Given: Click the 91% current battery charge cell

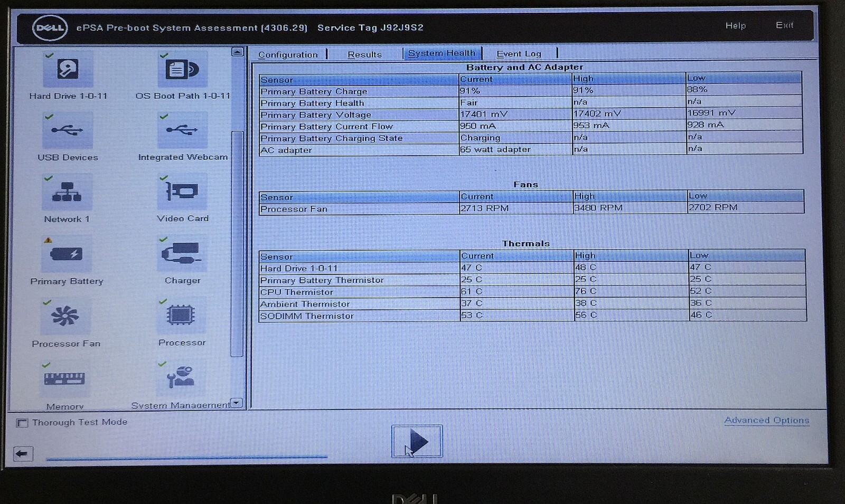Looking at the screenshot, I should click(515, 91).
